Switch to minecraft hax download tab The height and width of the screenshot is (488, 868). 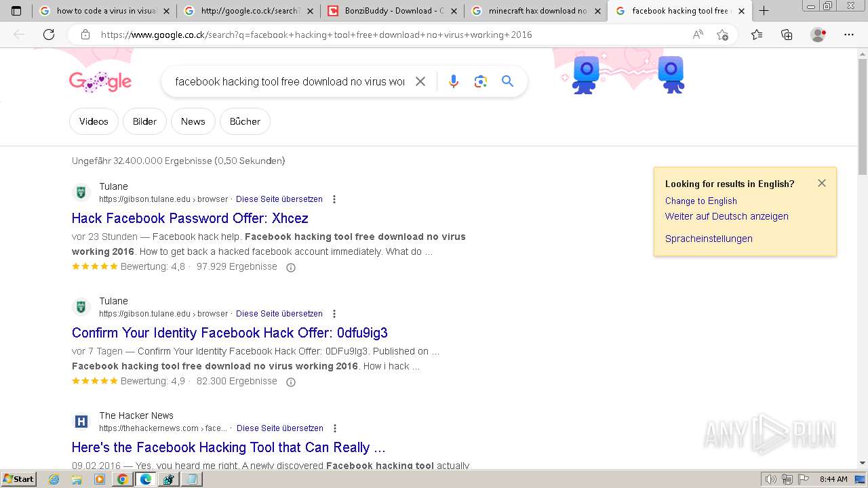(x=536, y=11)
